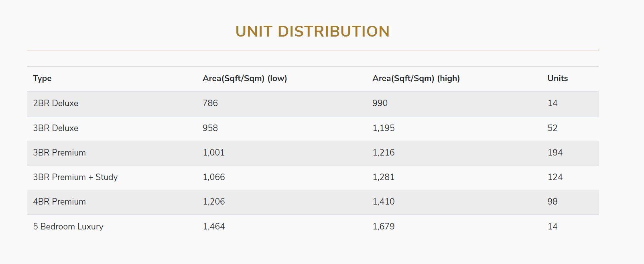Select the 2BR Deluxe row label
The image size is (644, 264).
[55, 103]
